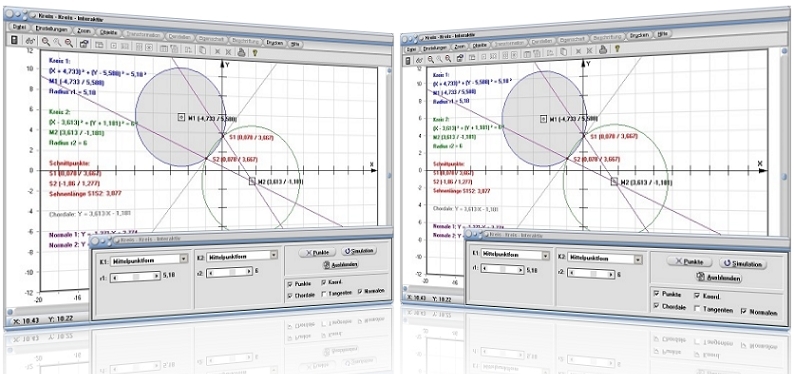Click the Ausblenden button in the left control panel
The height and width of the screenshot is (374, 794).
click(340, 265)
